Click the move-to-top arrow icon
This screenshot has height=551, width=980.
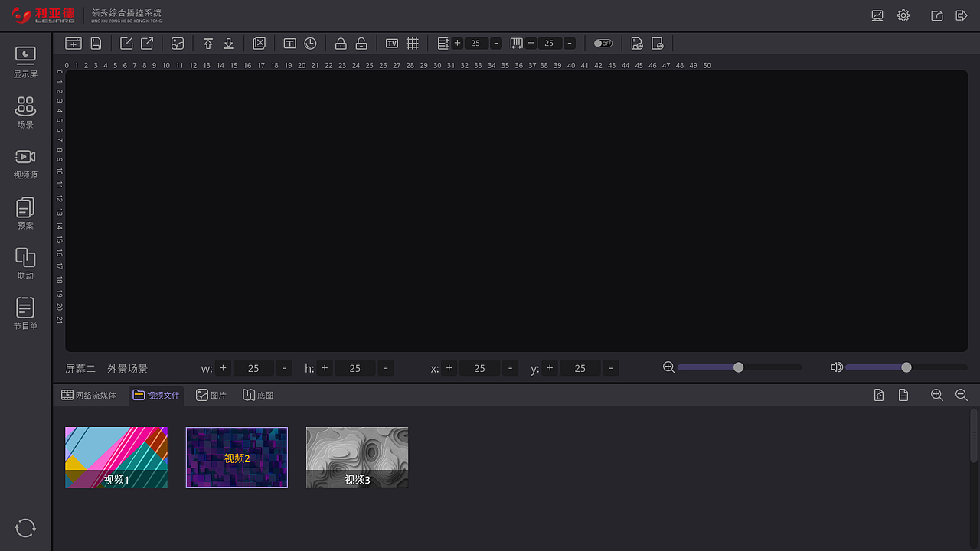(208, 44)
